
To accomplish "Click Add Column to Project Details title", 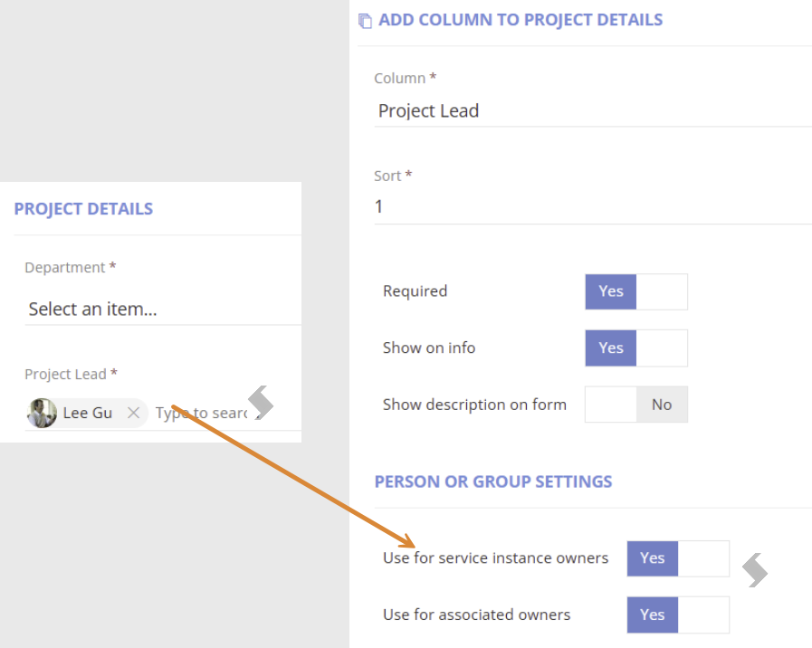I will (x=521, y=20).
